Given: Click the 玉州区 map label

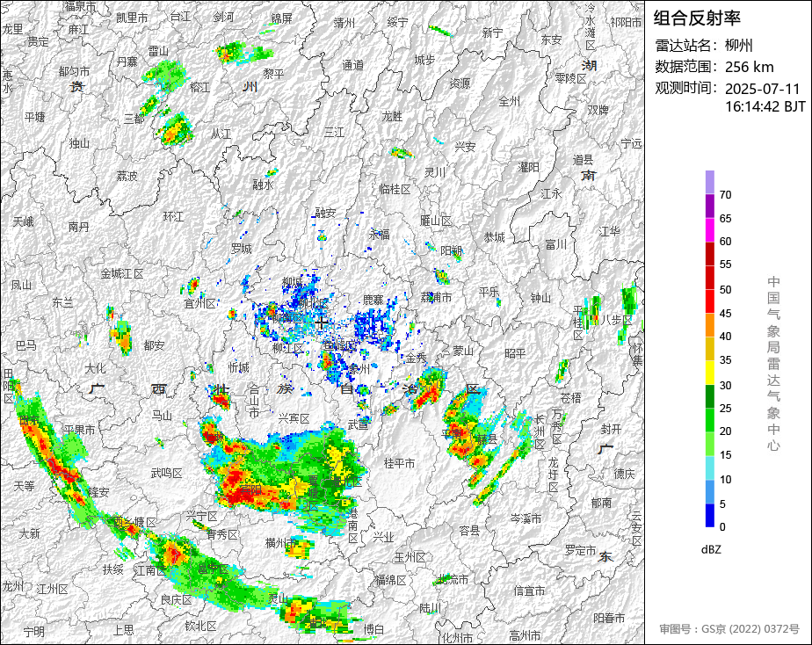Looking at the screenshot, I should (410, 557).
